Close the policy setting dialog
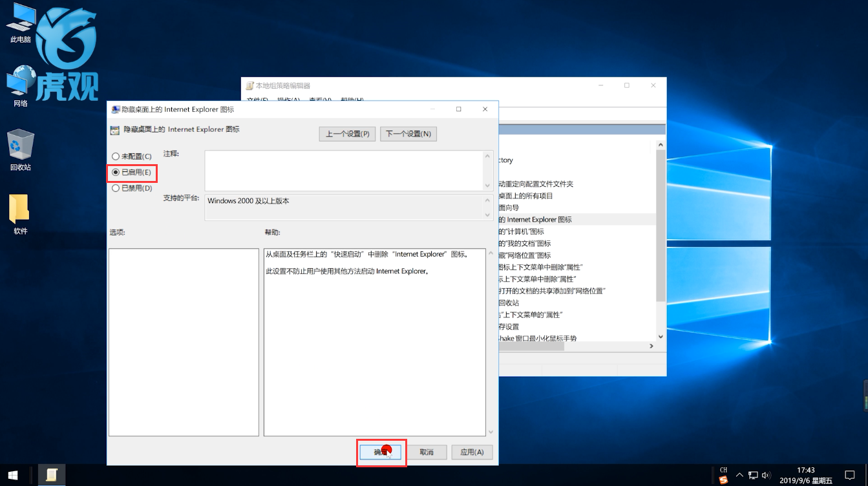This screenshot has height=486, width=868. [x=485, y=109]
